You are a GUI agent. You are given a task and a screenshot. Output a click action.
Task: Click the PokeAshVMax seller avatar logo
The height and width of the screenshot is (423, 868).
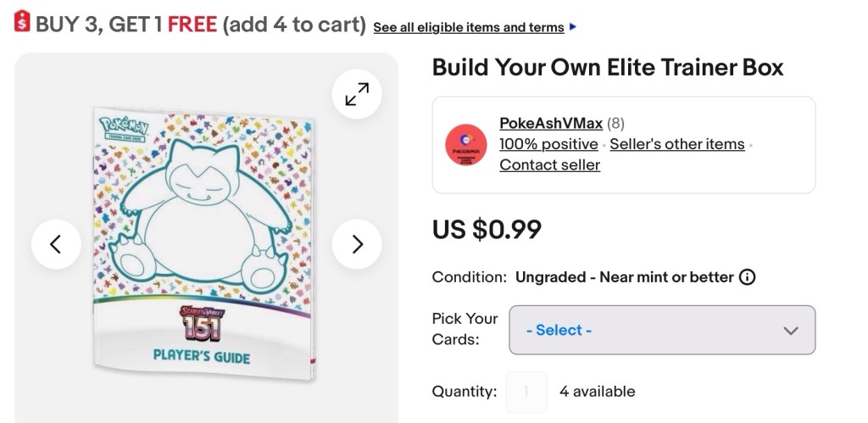(465, 144)
